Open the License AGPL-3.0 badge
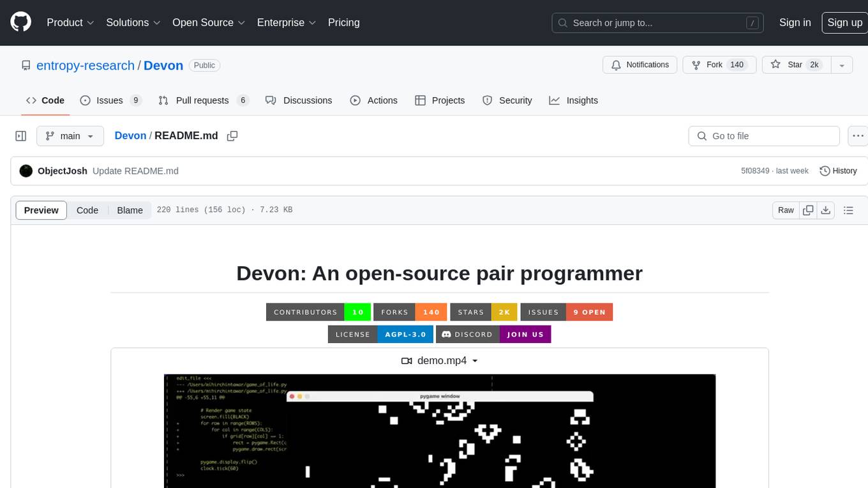This screenshot has width=868, height=488. pyautogui.click(x=381, y=334)
